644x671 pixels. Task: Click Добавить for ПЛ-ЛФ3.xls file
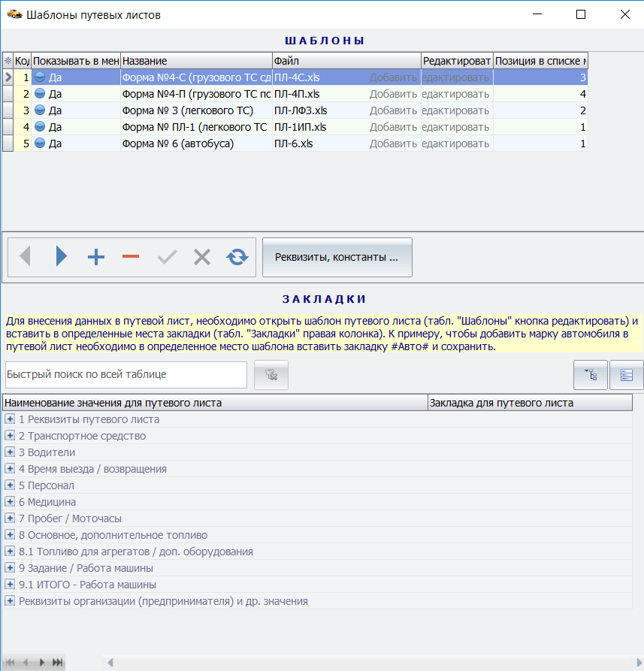[x=393, y=110]
